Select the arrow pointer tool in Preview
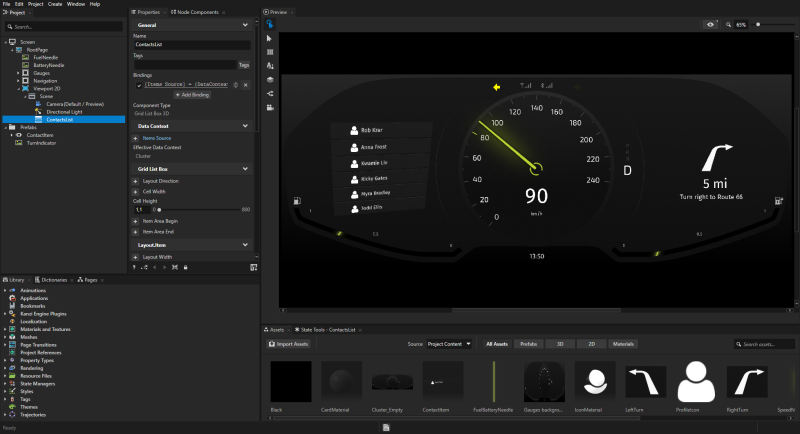 [x=270, y=37]
